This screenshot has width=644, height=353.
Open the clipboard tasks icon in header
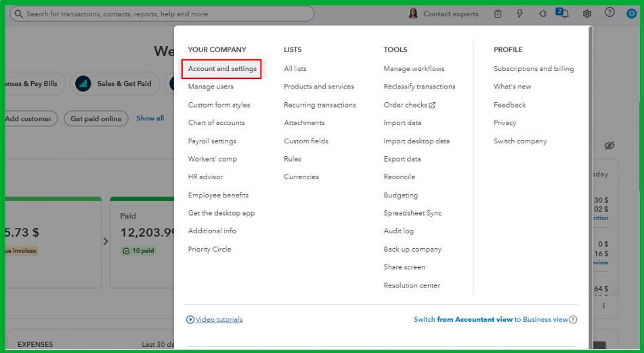[498, 14]
